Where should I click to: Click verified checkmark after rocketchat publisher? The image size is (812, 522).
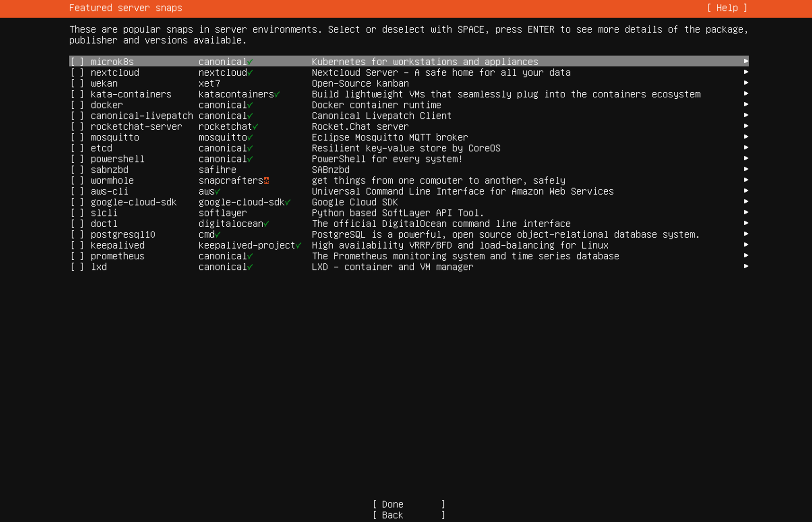point(256,127)
